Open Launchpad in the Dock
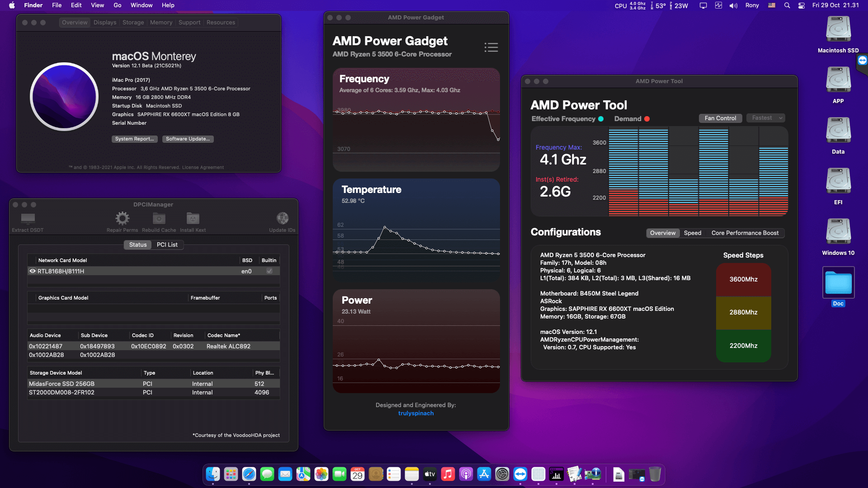The image size is (868, 488). click(231, 474)
